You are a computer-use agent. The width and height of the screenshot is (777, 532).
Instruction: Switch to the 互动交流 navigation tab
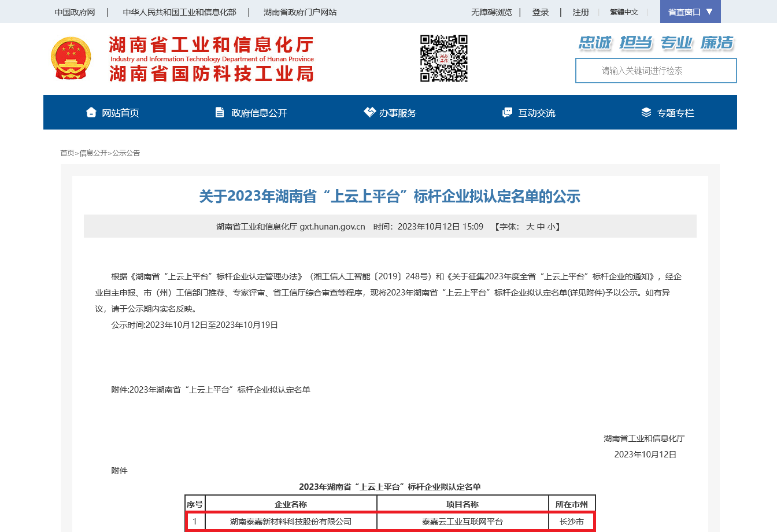pos(537,112)
